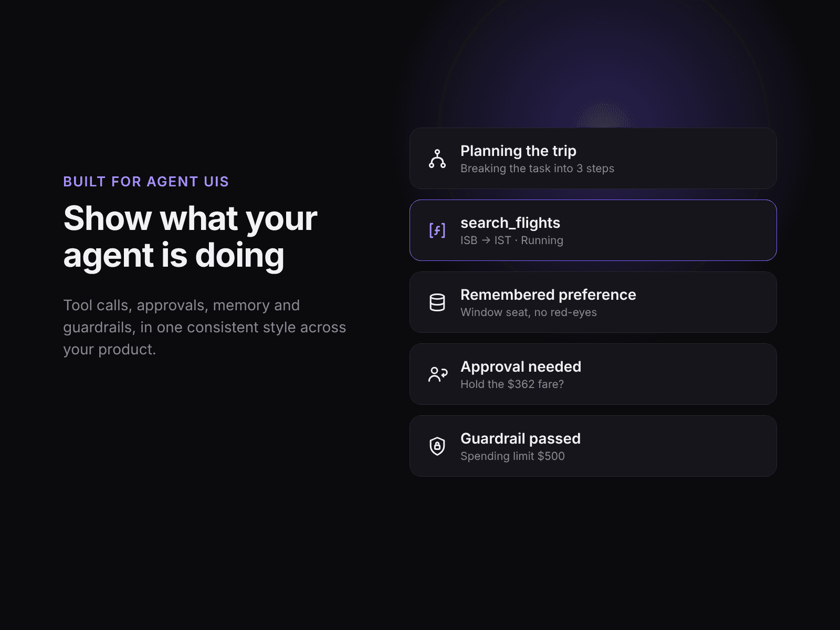Click 'Window seat, no red-eyes' text

tap(529, 312)
